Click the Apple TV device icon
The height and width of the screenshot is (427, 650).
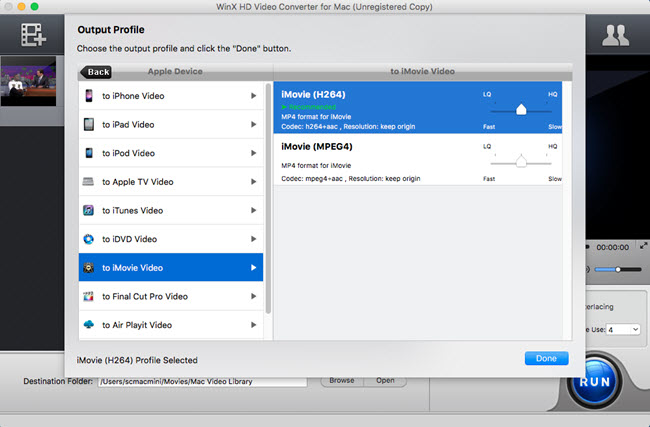coord(88,182)
